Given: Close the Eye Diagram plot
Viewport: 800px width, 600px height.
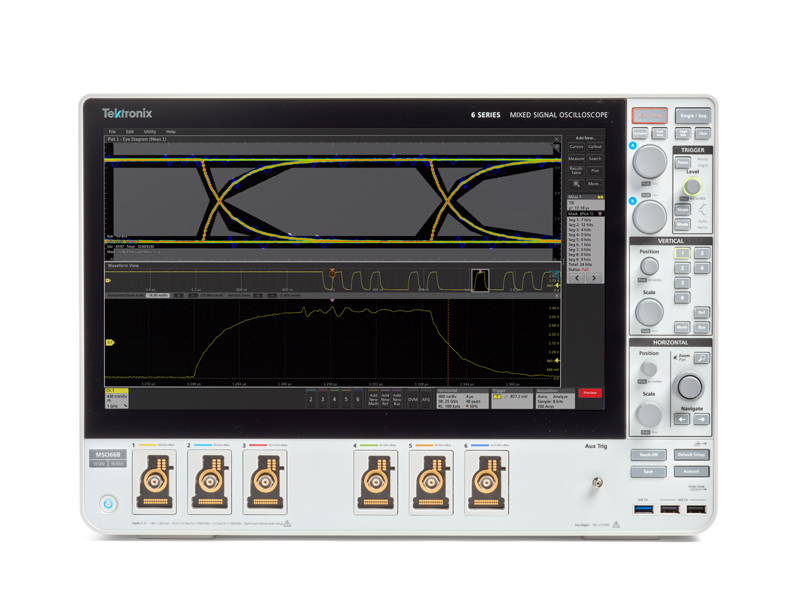Looking at the screenshot, I should (557, 140).
